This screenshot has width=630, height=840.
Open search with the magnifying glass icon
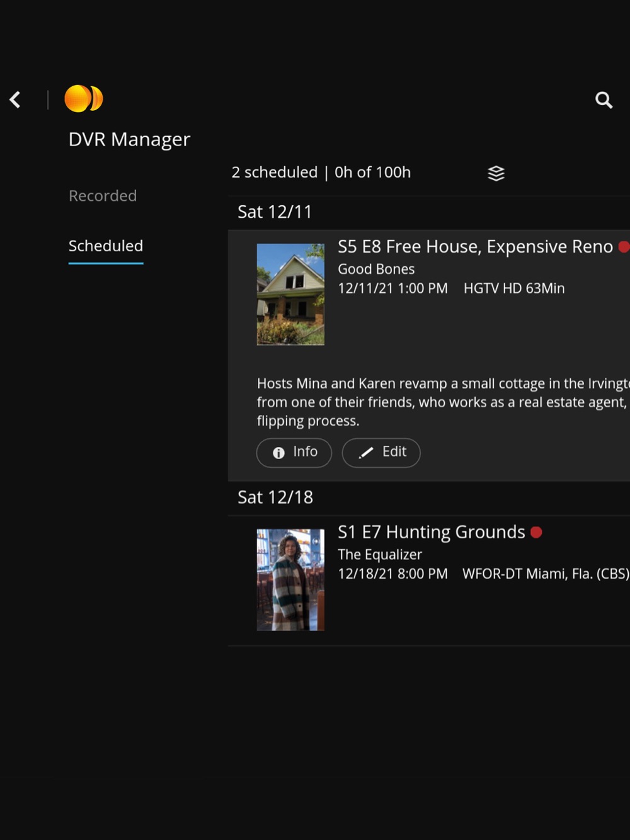[604, 99]
